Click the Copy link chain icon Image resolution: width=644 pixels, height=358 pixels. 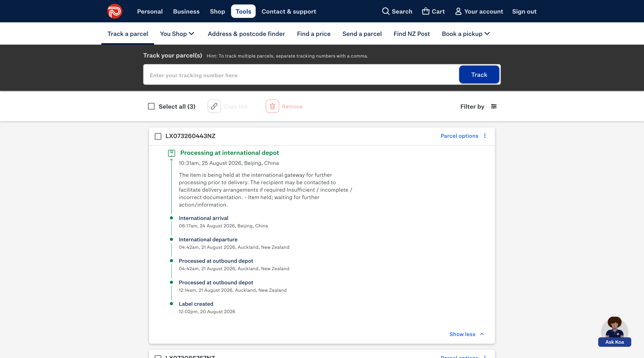pos(214,106)
